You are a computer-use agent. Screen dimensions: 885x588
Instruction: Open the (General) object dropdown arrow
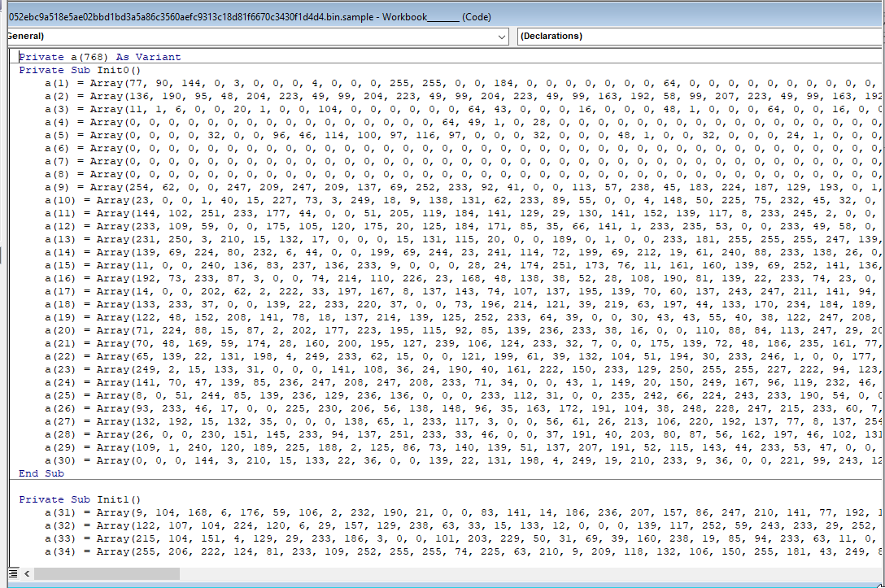click(501, 37)
